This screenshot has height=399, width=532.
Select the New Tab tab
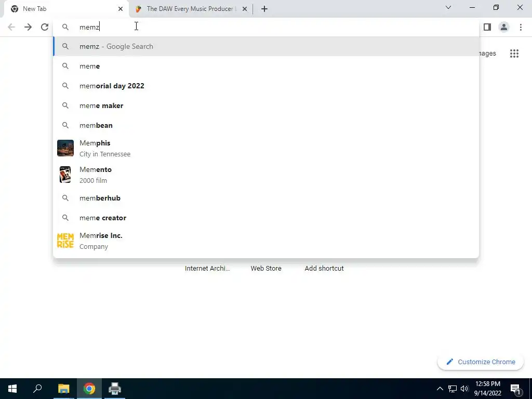[66, 9]
